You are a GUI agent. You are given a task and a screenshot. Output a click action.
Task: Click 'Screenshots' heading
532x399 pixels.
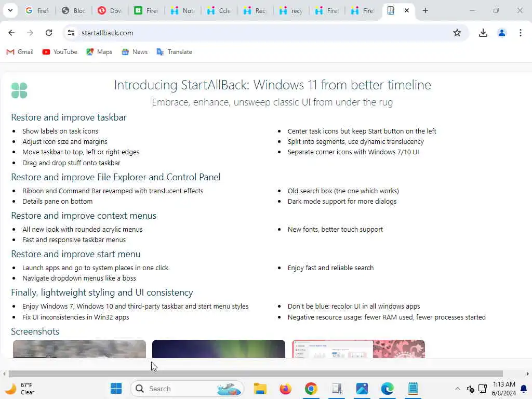pyautogui.click(x=35, y=331)
